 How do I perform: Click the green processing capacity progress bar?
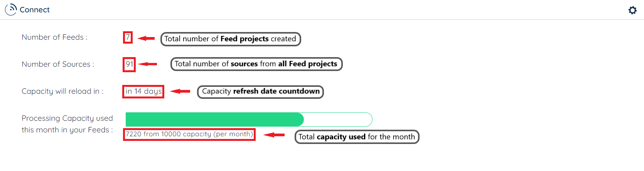tap(214, 119)
